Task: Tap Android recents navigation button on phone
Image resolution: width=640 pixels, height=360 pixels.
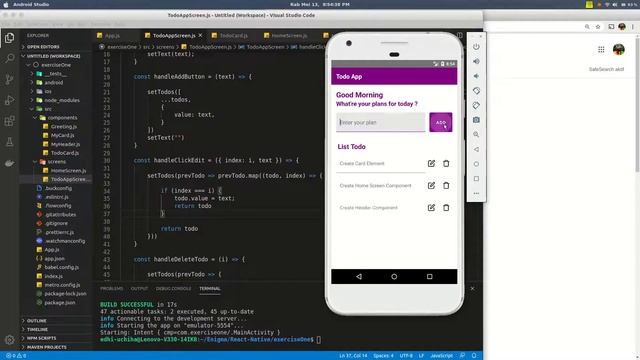Action: coord(429,276)
